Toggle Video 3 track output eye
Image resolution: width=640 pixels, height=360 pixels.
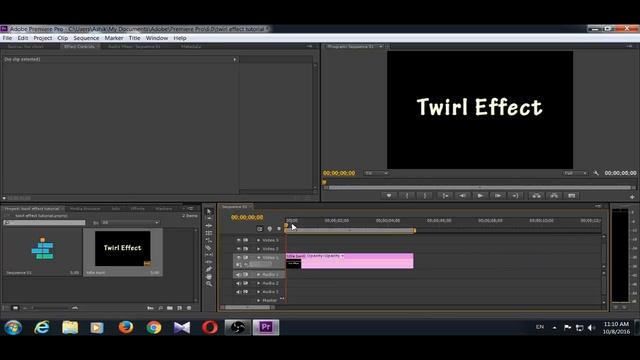(x=239, y=240)
